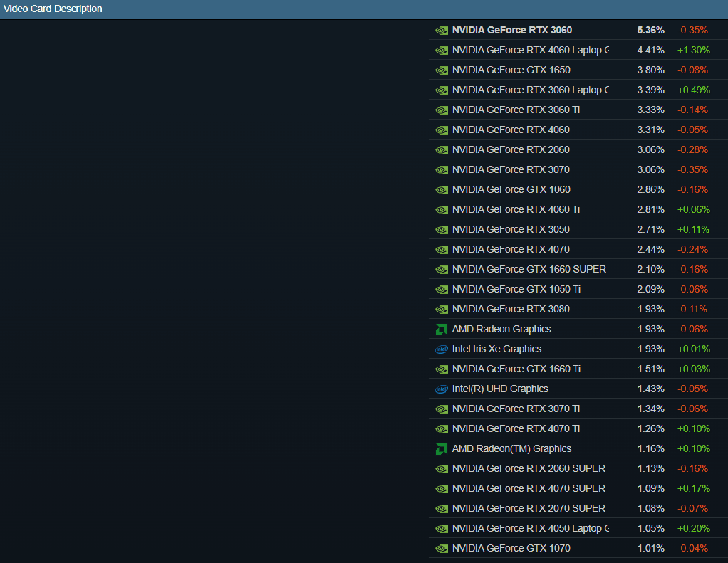
Task: Select the bold 'NVIDIA GeForce RTX 3060' name
Action: [512, 30]
